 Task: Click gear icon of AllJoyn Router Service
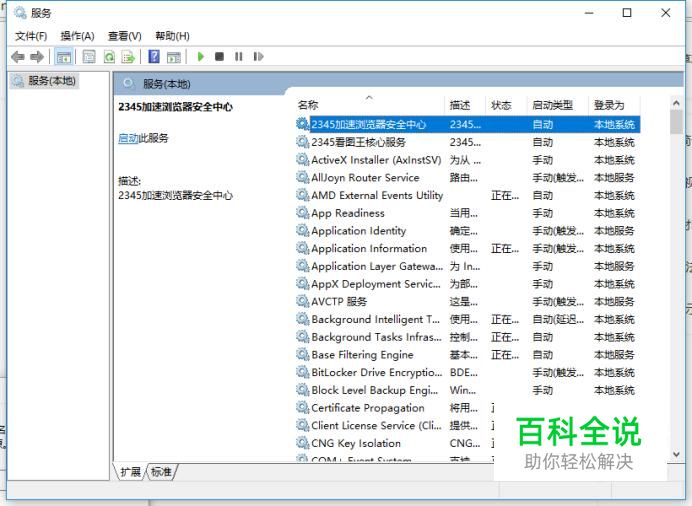point(302,177)
